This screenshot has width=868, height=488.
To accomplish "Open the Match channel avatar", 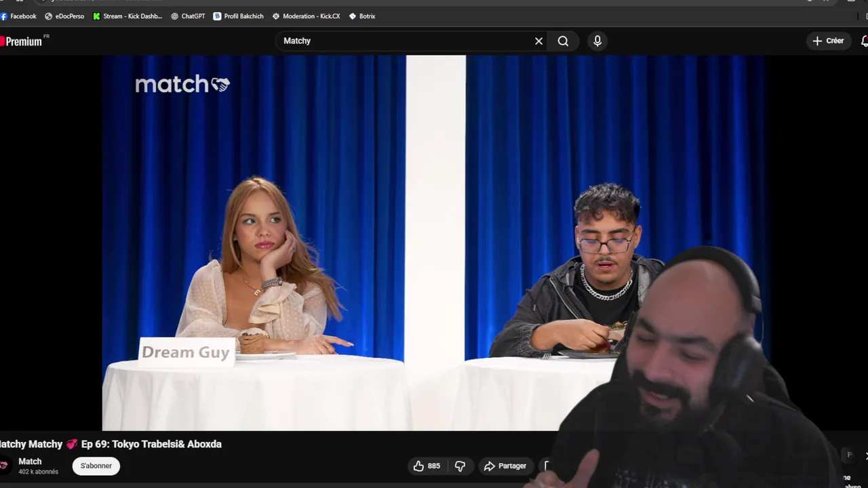I will click(x=4, y=466).
